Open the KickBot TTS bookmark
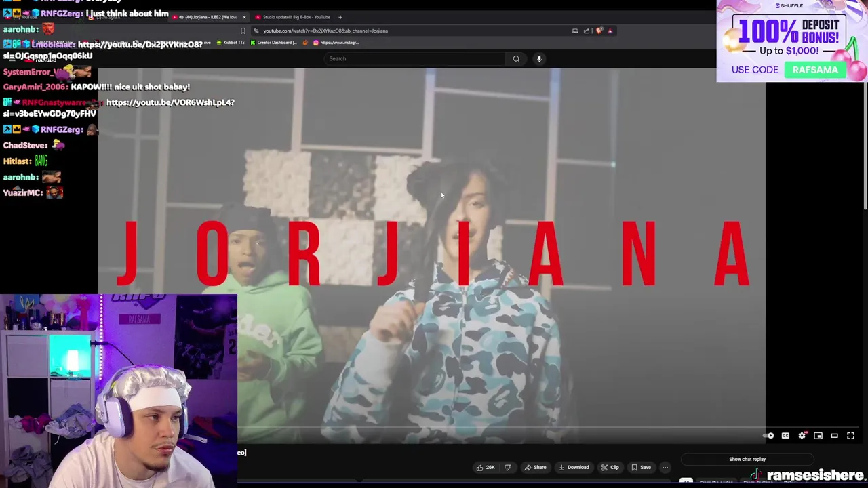 click(x=231, y=43)
